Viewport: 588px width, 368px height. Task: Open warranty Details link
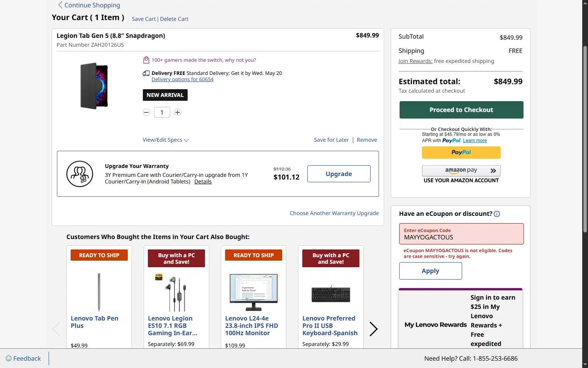coord(203,181)
